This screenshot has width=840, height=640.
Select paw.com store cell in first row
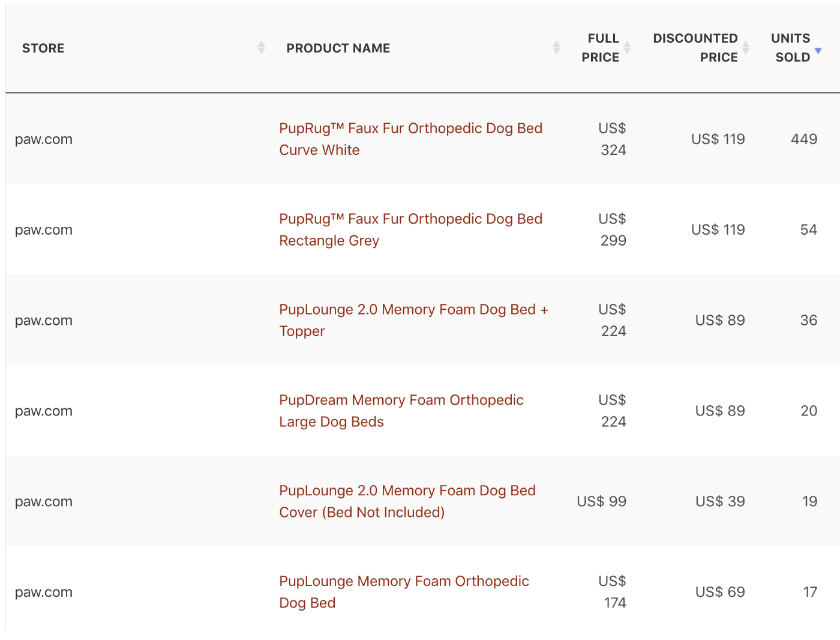[x=44, y=139]
